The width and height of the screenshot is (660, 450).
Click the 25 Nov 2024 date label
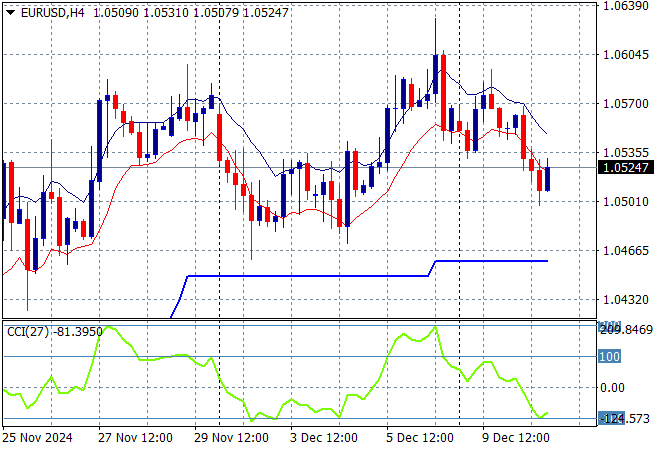click(x=38, y=438)
